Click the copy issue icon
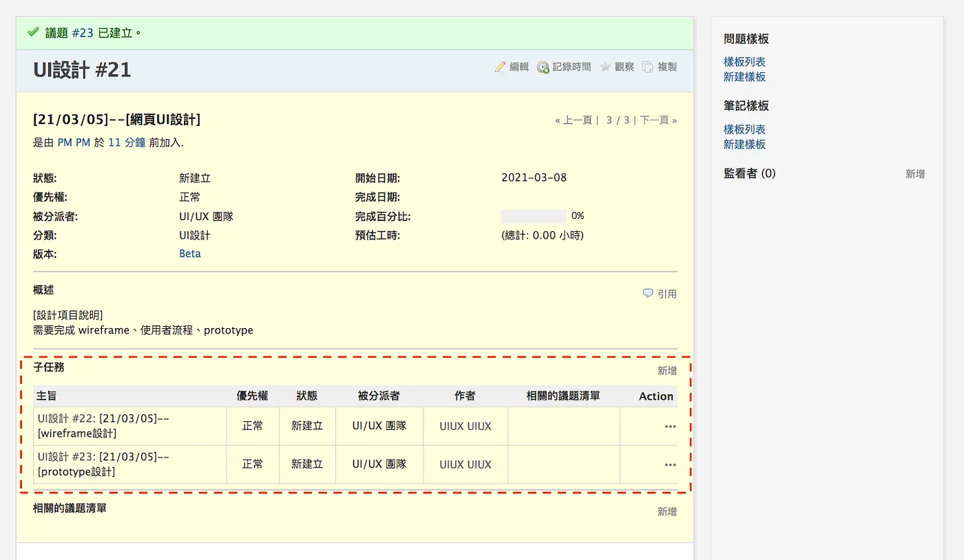The width and height of the screenshot is (964, 560). click(x=648, y=67)
